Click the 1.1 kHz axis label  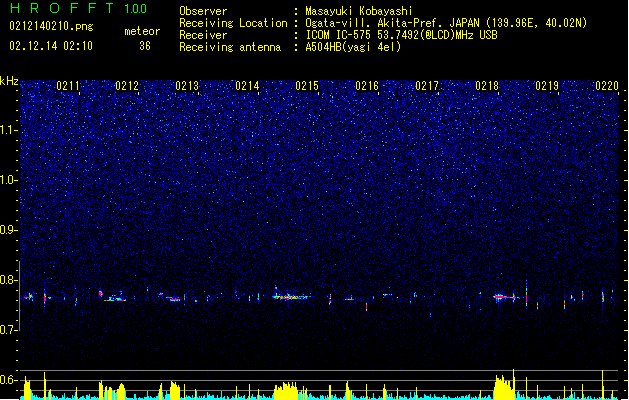click(9, 130)
